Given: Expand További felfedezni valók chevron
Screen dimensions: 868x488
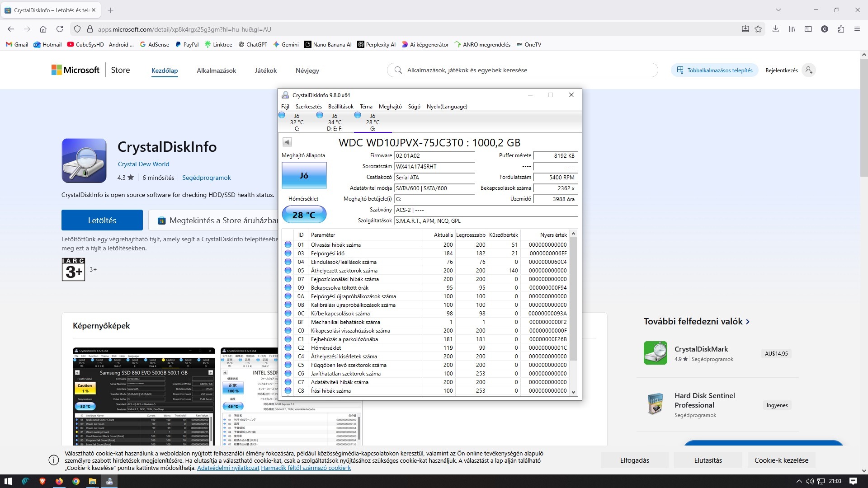Looking at the screenshot, I should 748,322.
